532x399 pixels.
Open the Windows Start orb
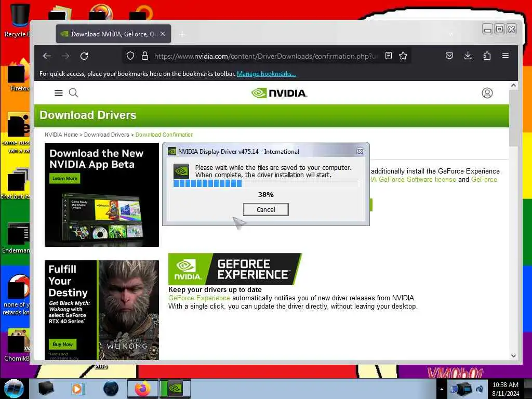click(x=14, y=389)
